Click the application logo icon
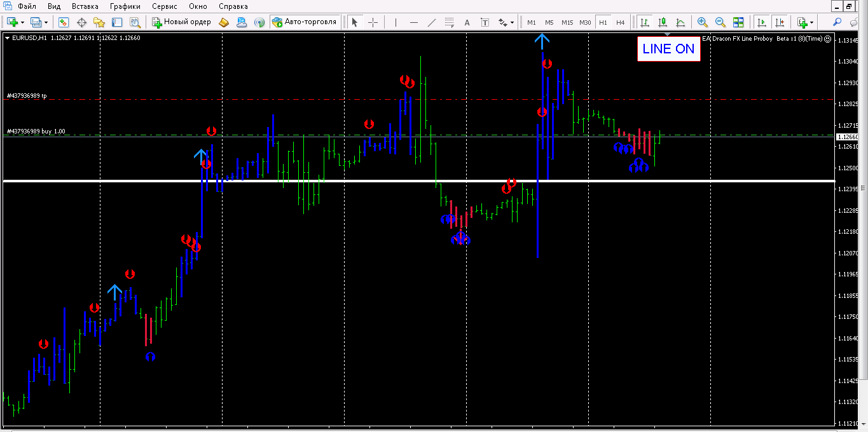This screenshot has height=432, width=868. (x=8, y=6)
